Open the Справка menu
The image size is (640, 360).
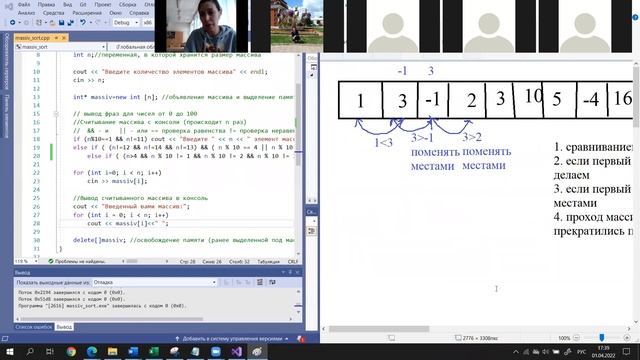(139, 13)
